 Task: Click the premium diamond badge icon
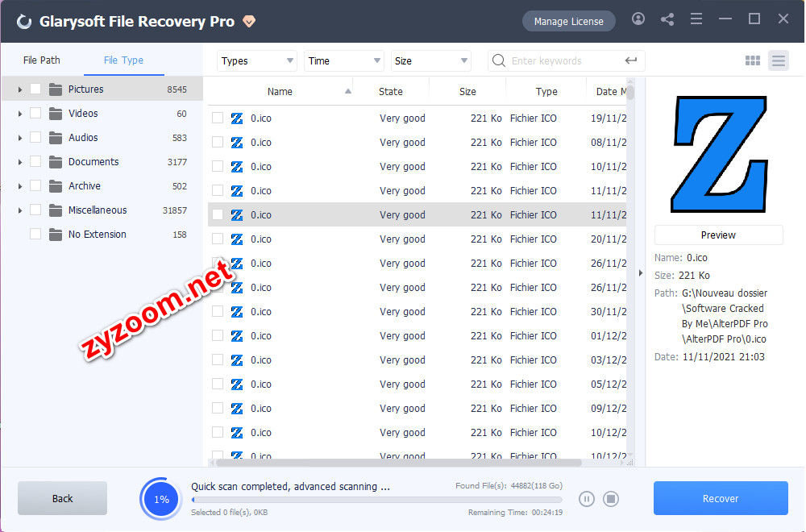point(249,22)
